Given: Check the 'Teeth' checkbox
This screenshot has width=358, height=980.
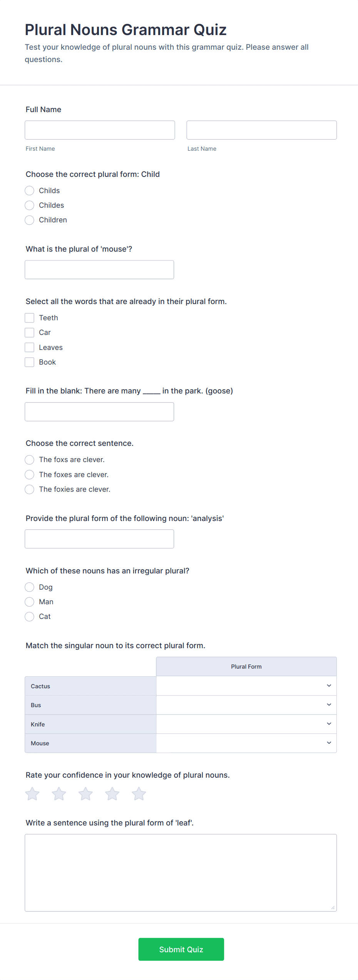Looking at the screenshot, I should (x=30, y=318).
